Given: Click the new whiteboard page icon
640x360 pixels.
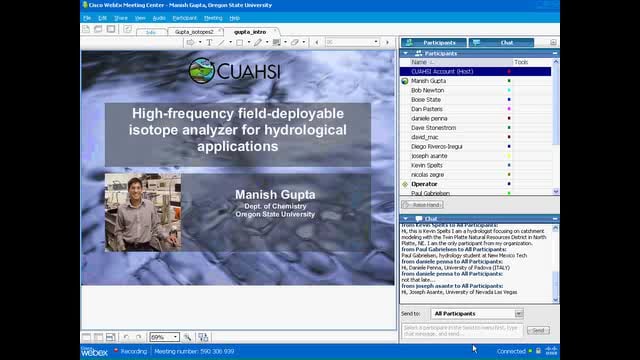Looking at the screenshot, I should [86, 29].
